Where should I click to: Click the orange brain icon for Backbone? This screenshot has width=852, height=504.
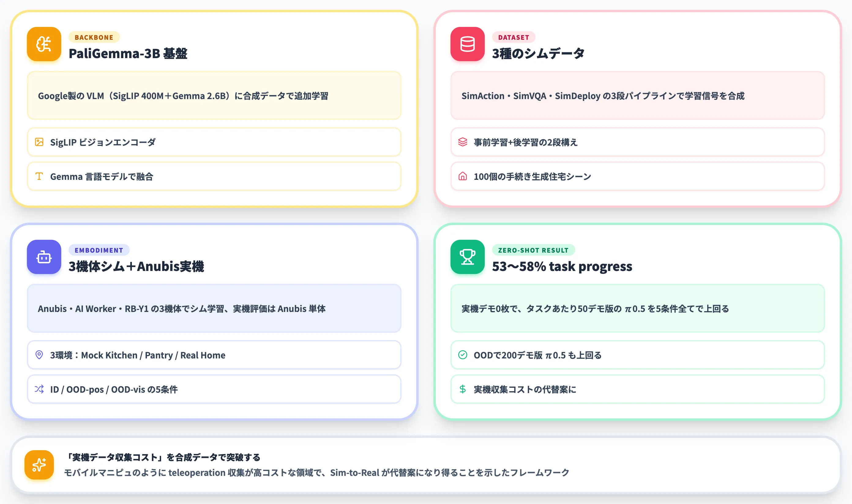44,44
